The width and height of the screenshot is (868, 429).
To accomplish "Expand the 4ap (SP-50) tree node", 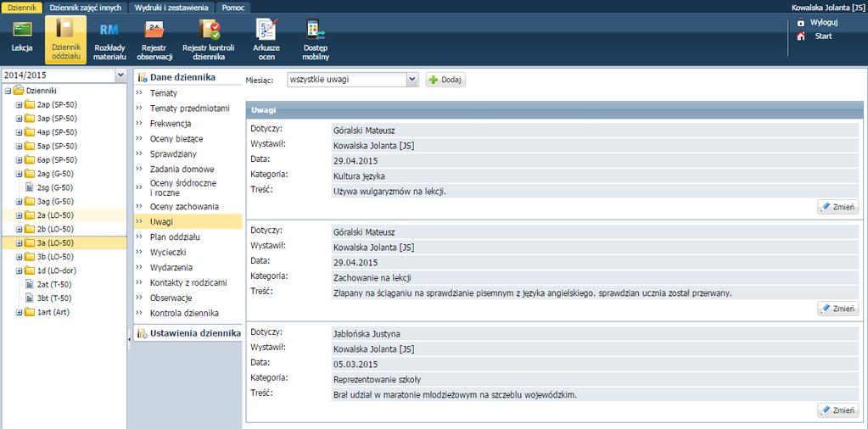I will pyautogui.click(x=19, y=132).
